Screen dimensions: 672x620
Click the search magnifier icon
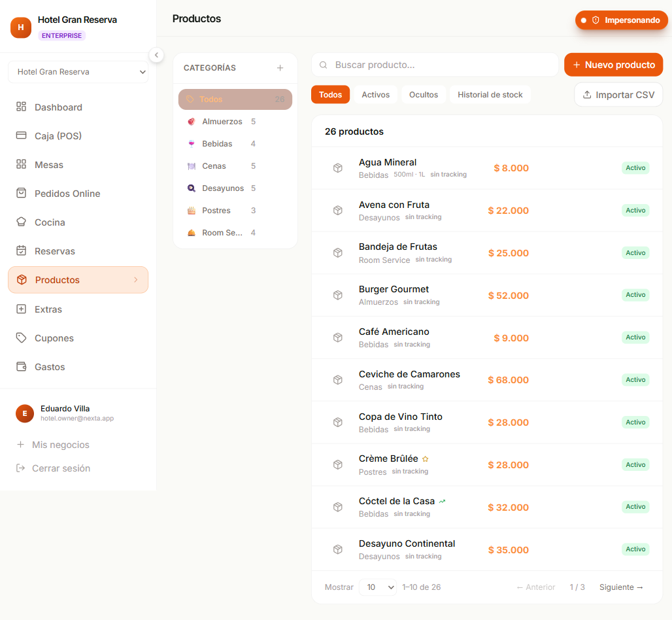pyautogui.click(x=324, y=65)
